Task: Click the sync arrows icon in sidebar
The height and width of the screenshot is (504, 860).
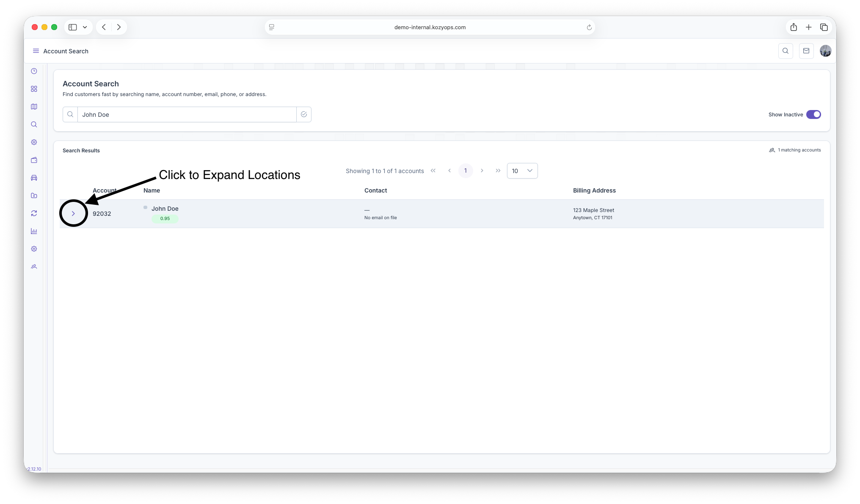Action: pyautogui.click(x=34, y=213)
